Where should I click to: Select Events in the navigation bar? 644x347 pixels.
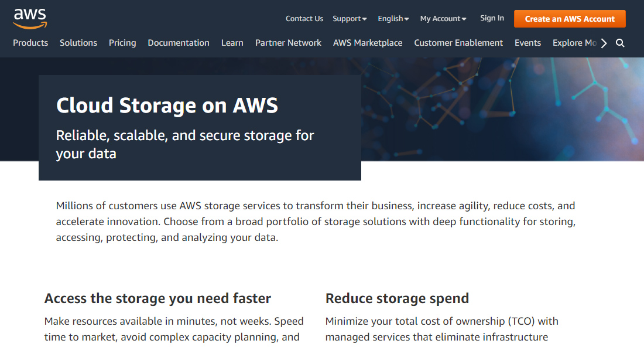[527, 43]
